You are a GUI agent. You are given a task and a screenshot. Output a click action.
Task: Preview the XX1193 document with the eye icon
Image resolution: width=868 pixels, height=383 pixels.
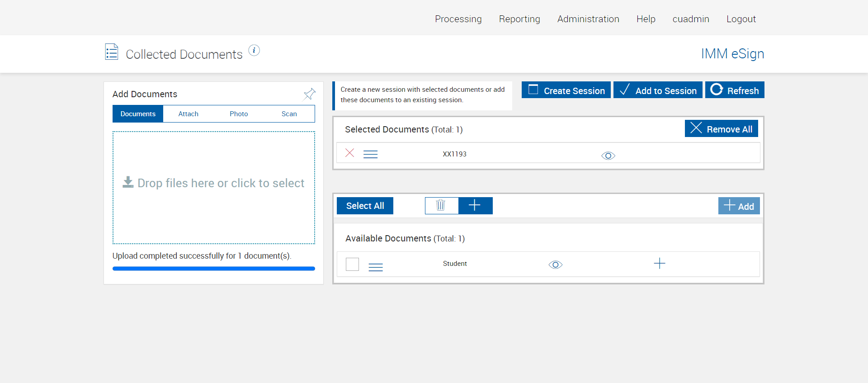coord(608,156)
